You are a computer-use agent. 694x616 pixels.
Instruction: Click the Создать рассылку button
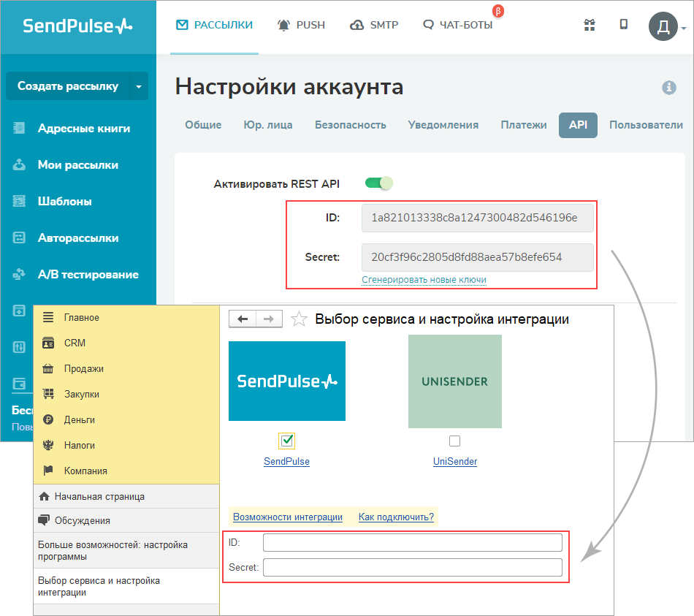(x=68, y=86)
